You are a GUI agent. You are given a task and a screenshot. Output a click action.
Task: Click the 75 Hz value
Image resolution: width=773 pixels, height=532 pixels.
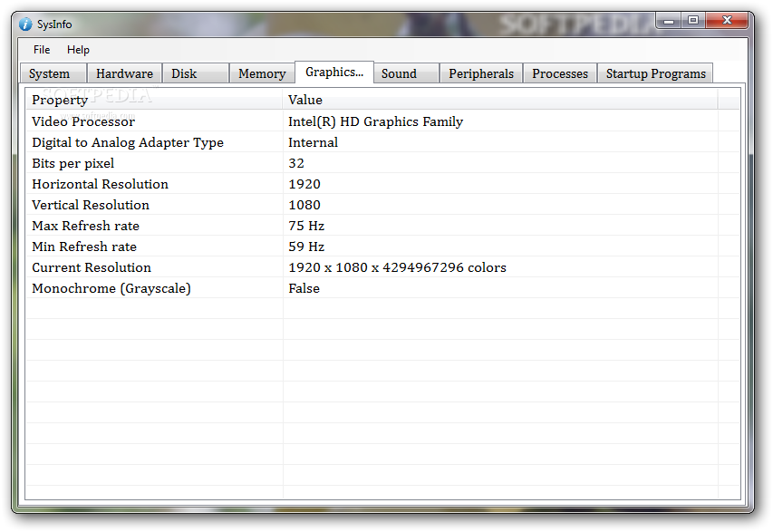point(306,226)
